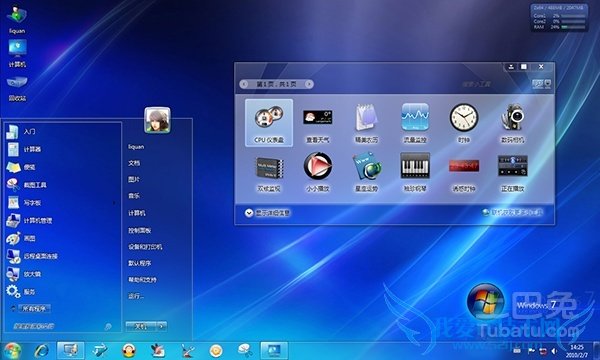Open 帮助和支持 (Help and Support)

coord(142,280)
